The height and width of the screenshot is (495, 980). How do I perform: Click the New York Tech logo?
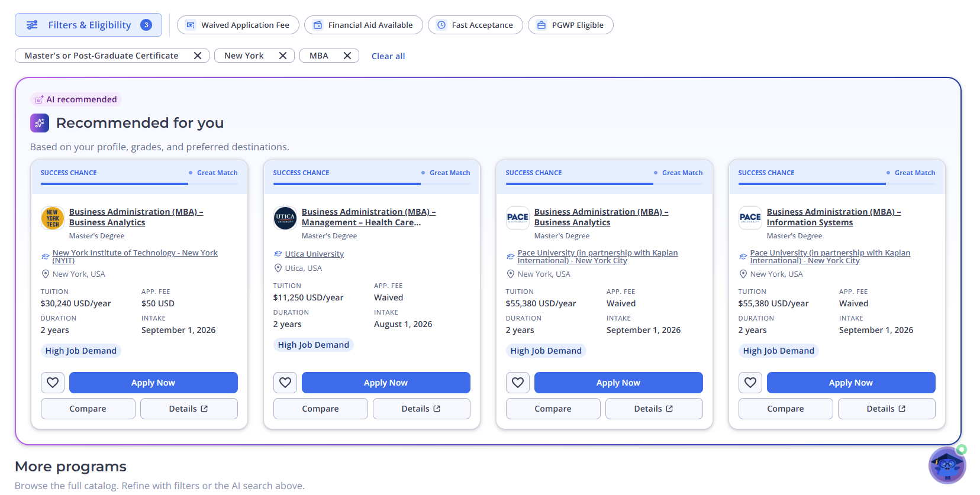[53, 218]
